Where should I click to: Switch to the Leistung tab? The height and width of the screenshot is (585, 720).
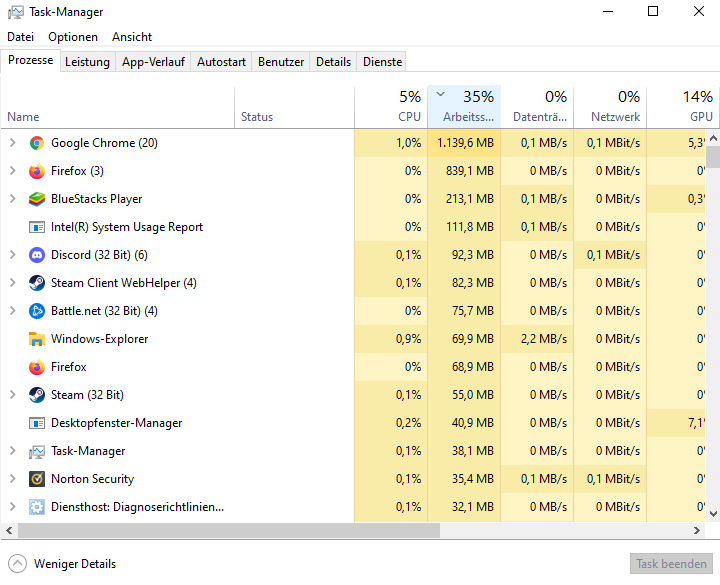coord(87,62)
